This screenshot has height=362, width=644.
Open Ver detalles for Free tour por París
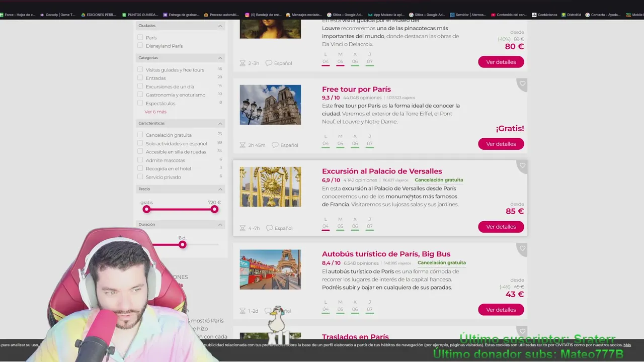coord(501,144)
